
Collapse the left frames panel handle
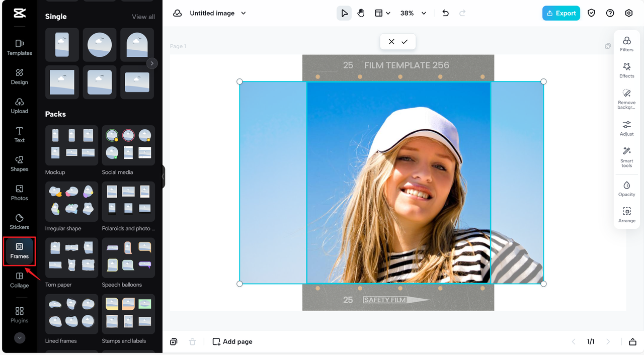163,177
